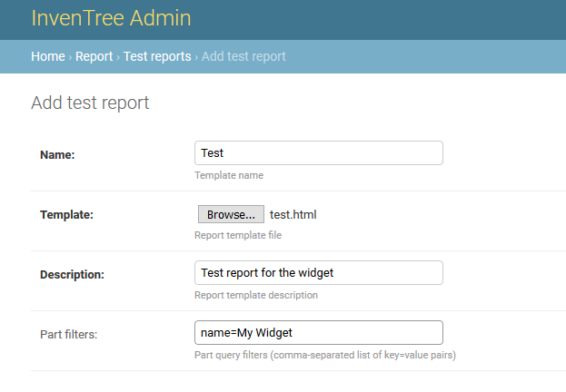Click into the Description text field
Screen dimensions: 566x392
(x=318, y=273)
